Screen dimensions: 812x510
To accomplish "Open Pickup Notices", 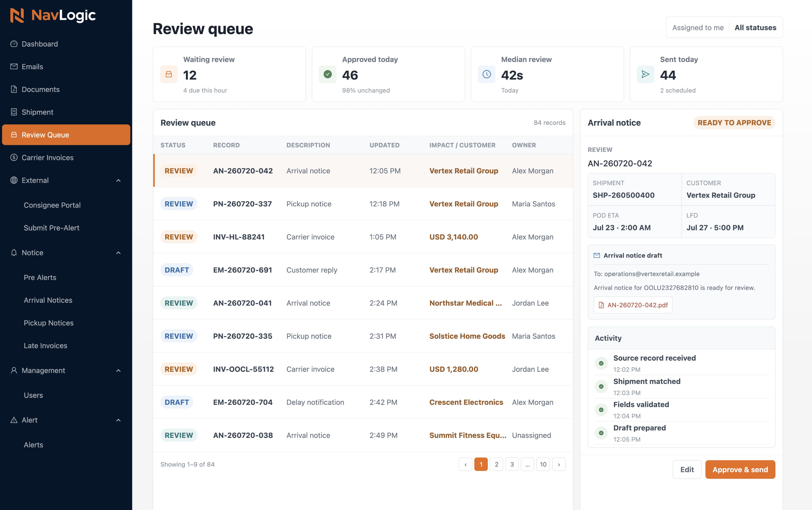I will tap(48, 323).
